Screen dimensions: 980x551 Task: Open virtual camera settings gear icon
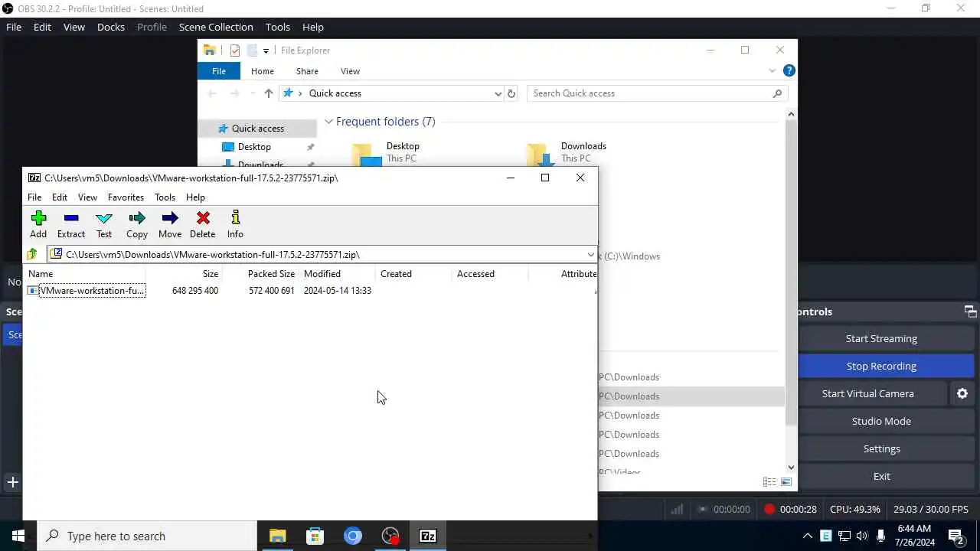coord(962,393)
